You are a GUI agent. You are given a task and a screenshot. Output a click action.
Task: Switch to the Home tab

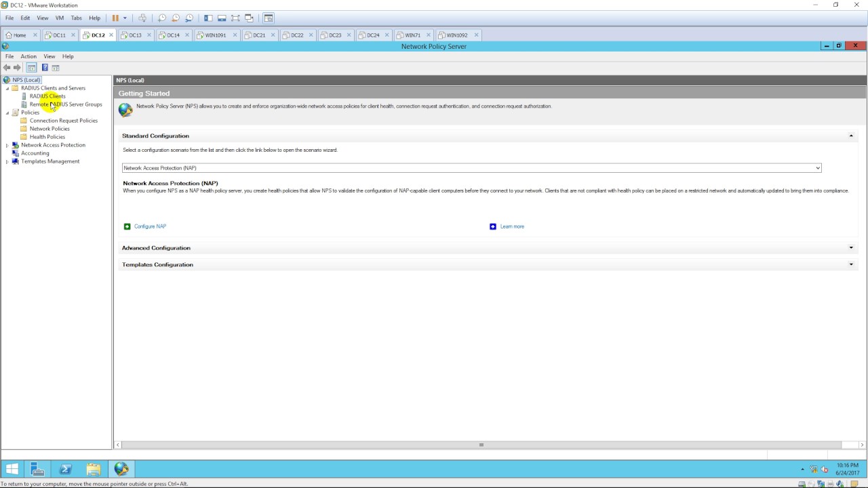(x=20, y=35)
